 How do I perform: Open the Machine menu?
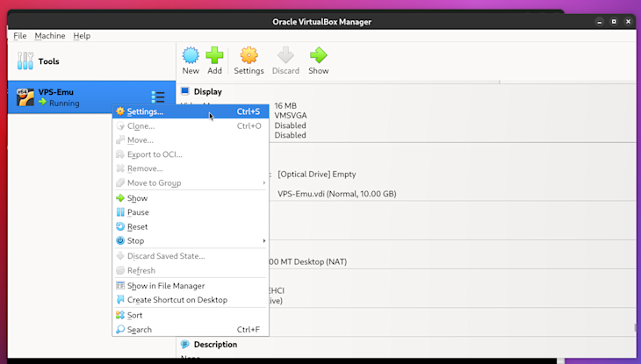(x=50, y=36)
